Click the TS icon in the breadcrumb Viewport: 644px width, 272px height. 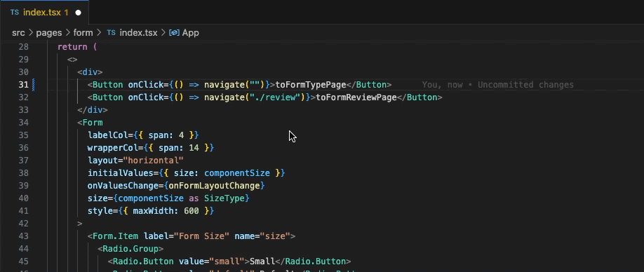(x=111, y=33)
